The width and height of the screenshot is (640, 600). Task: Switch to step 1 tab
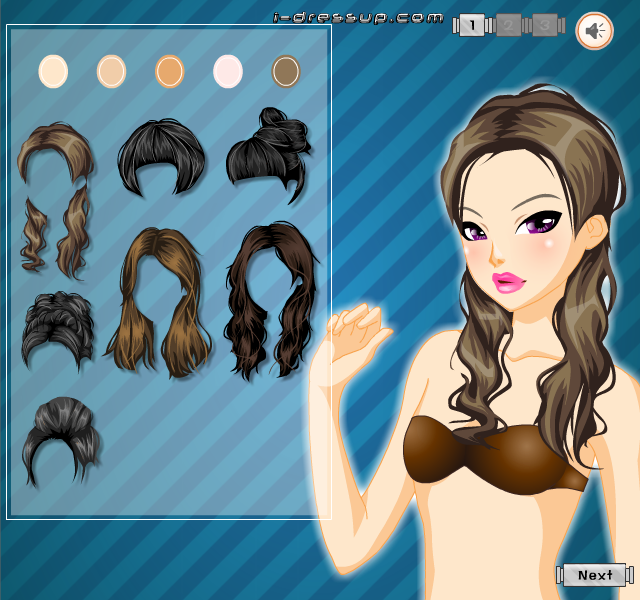tap(472, 25)
